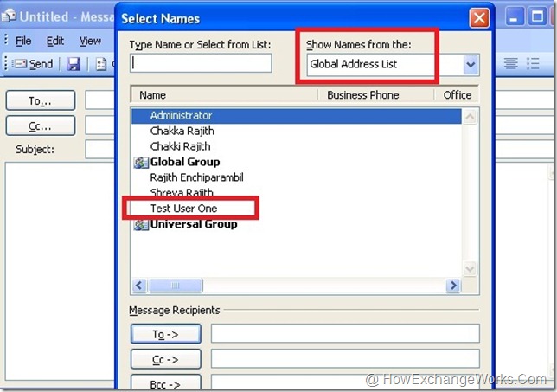The width and height of the screenshot is (557, 392).
Task: Click the Subject field in message window
Action: (x=100, y=149)
